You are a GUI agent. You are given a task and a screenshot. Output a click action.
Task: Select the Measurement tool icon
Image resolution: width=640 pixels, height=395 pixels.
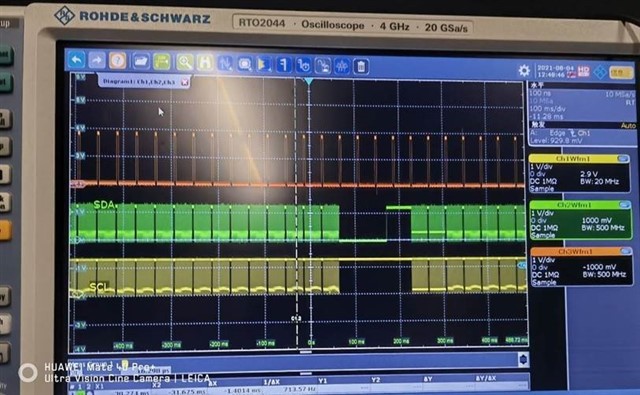coord(284,65)
